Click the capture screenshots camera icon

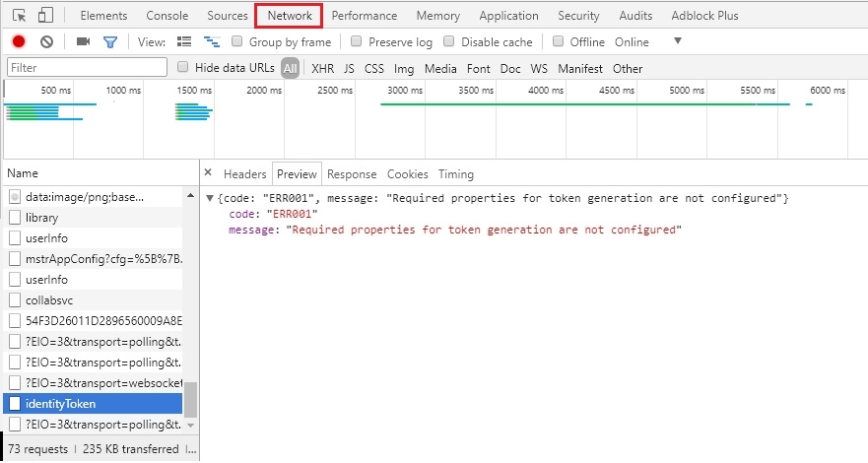point(83,42)
